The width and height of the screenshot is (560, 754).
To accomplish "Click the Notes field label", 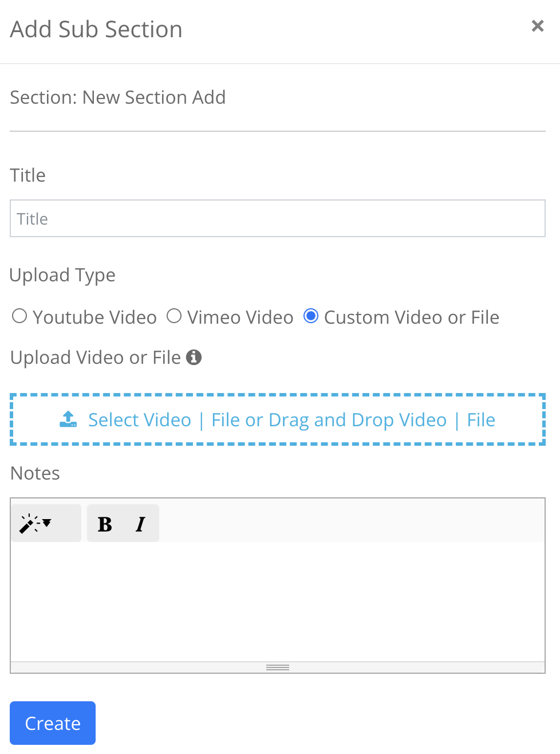I will tap(35, 473).
